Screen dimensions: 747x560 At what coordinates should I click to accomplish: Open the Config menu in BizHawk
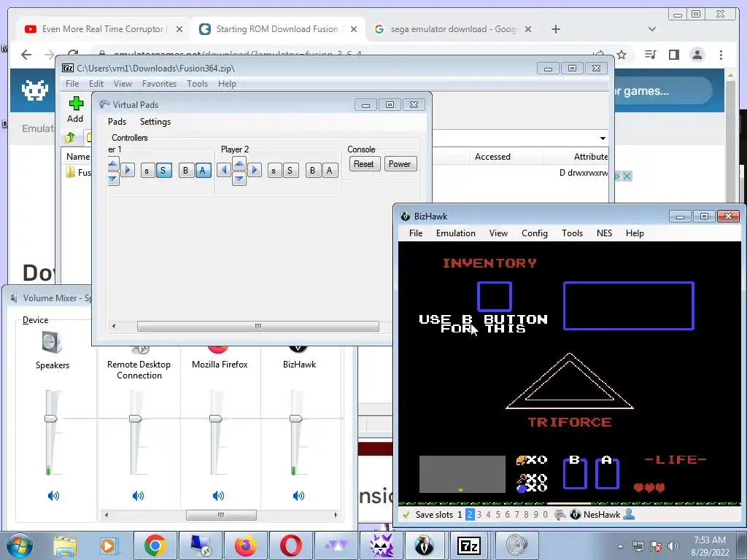tap(535, 233)
